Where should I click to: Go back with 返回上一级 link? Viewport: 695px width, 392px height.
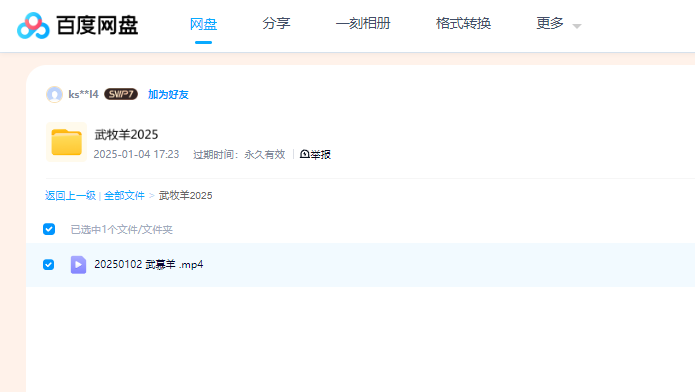point(70,196)
